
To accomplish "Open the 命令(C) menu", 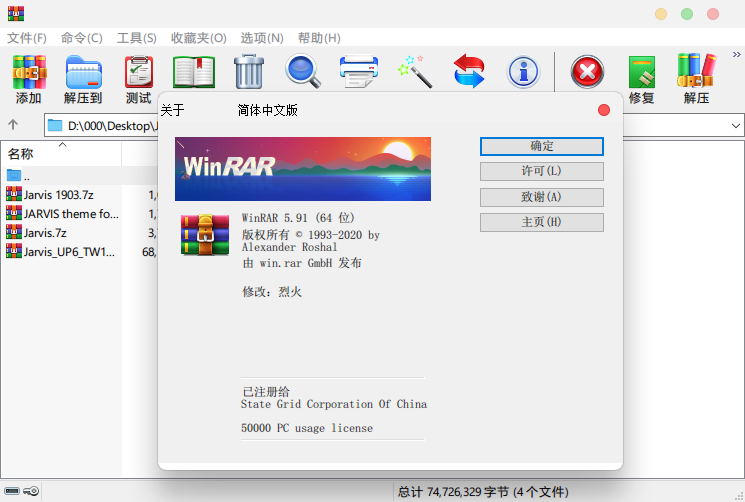I will [x=82, y=38].
